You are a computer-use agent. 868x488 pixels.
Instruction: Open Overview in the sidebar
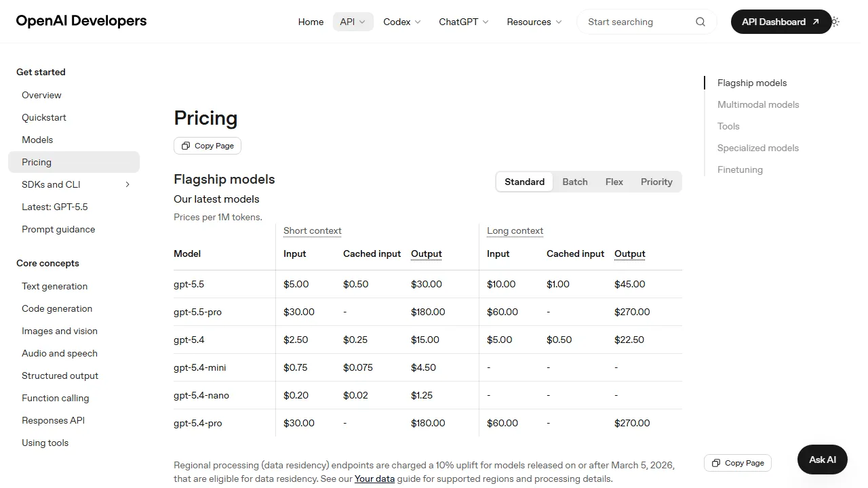74,95
